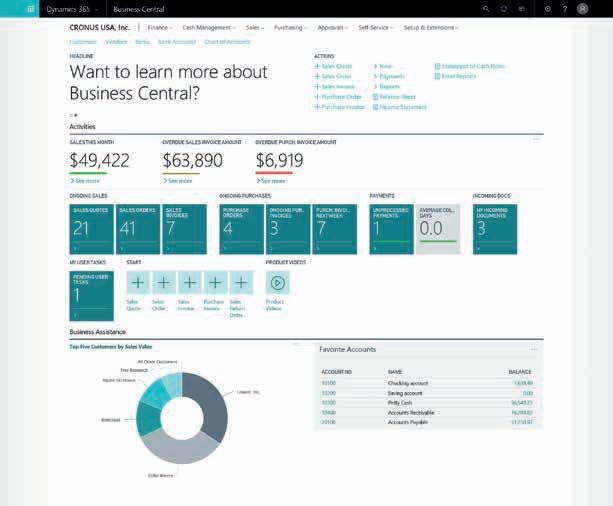
Task: Expand the Setup & Extensions menu
Action: 431,27
